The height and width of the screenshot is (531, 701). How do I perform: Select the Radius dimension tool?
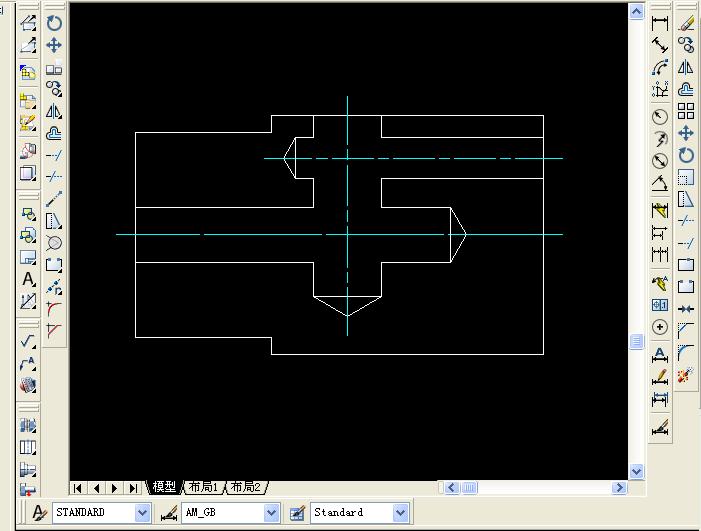tap(659, 117)
